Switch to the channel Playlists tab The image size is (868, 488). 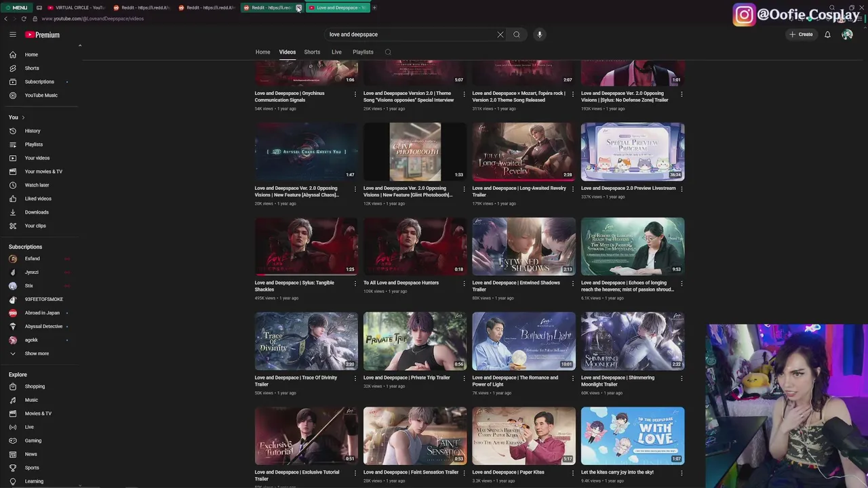(x=363, y=52)
